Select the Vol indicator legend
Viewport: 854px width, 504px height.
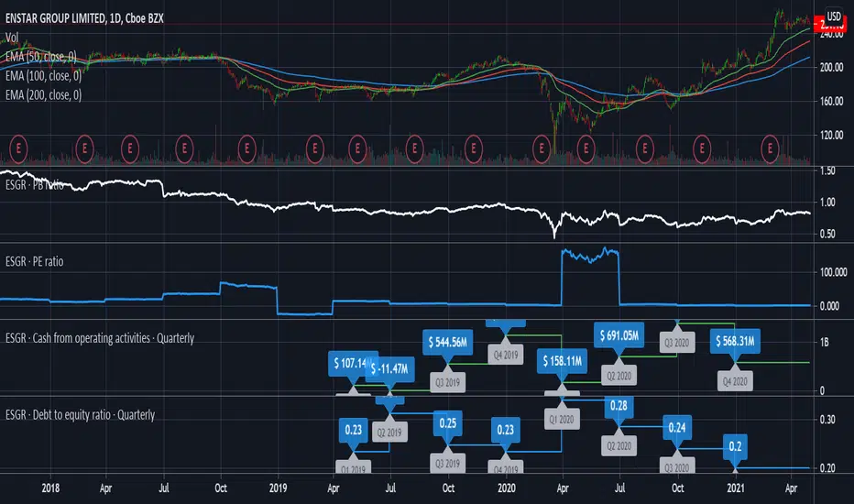(12, 38)
